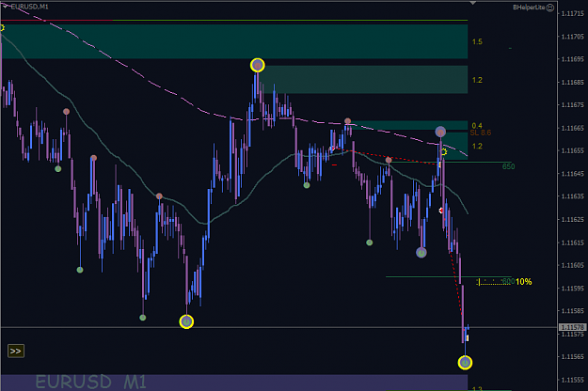Image resolution: width=588 pixels, height=391 pixels.
Task: Click the BHelperLite expert label
Action: coord(529,8)
